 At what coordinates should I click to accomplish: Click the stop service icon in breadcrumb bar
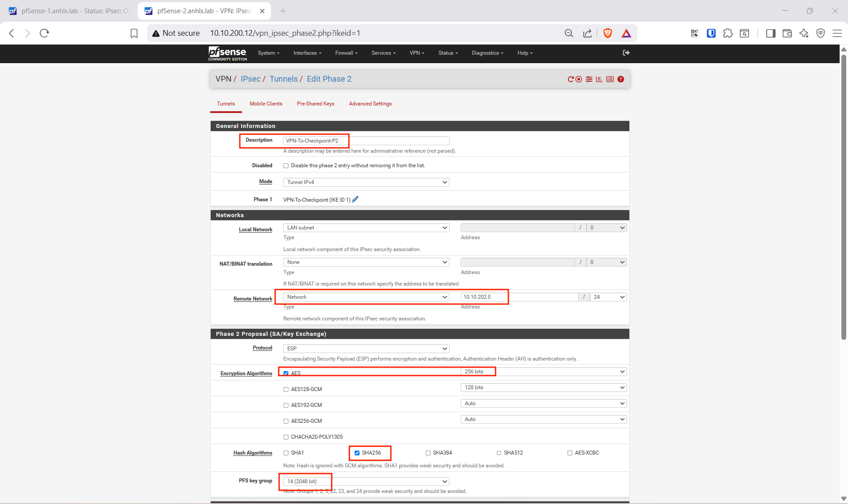[x=579, y=79]
